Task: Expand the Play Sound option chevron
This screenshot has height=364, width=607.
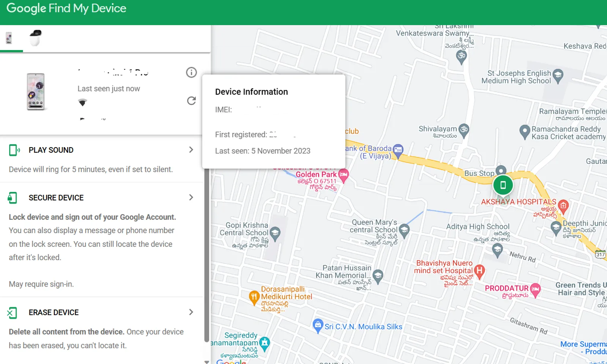Action: click(x=191, y=150)
